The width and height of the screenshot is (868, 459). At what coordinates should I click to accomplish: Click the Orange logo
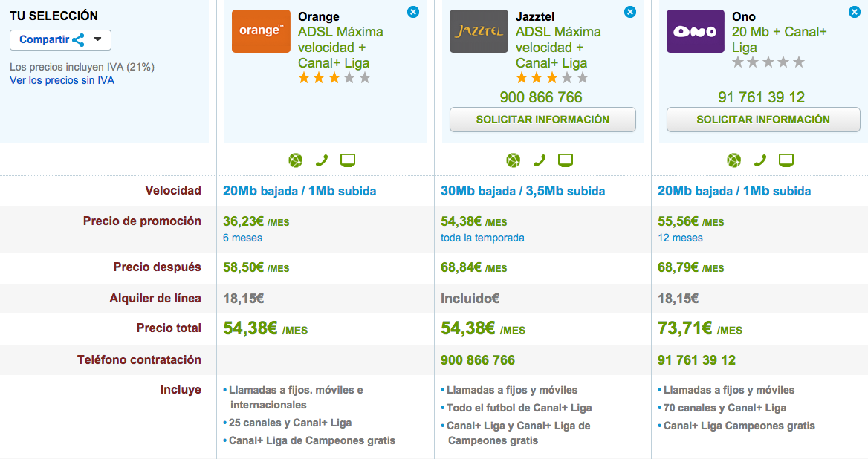pos(261,31)
